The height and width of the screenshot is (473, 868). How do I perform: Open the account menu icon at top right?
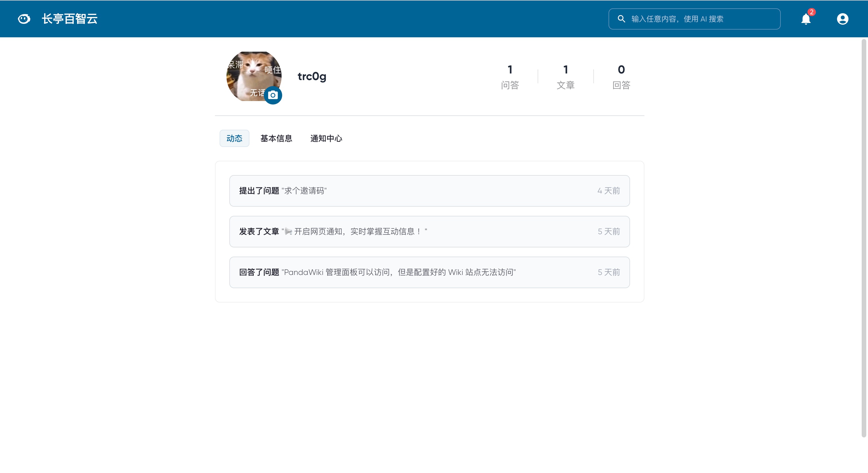click(x=842, y=19)
